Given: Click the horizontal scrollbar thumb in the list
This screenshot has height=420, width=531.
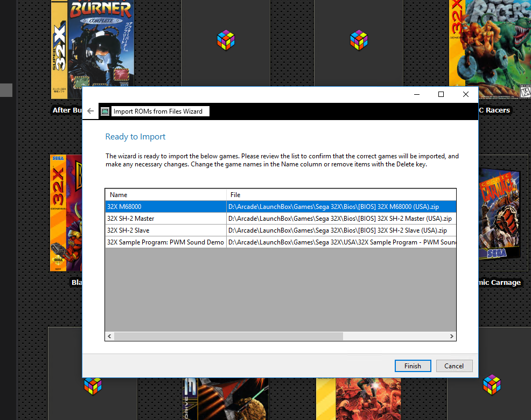Looking at the screenshot, I should pos(228,337).
